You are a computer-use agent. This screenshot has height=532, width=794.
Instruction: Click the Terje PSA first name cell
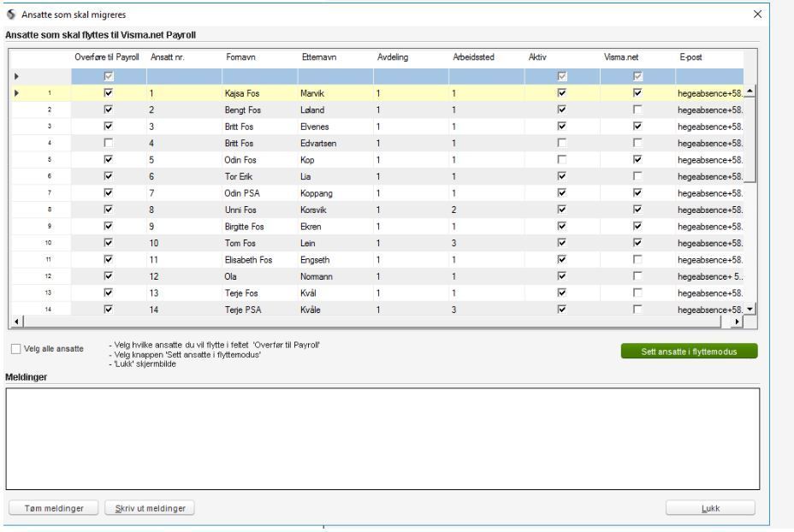pyautogui.click(x=260, y=310)
